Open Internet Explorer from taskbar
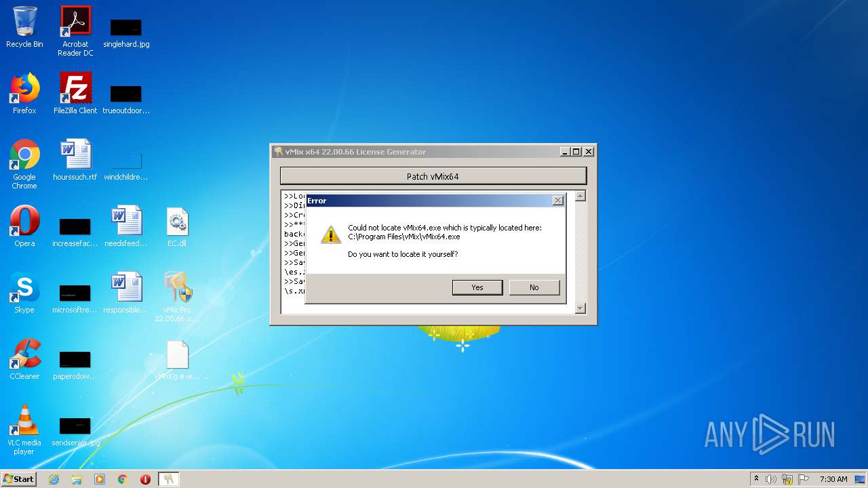Viewport: 868px width, 488px height. click(x=54, y=479)
